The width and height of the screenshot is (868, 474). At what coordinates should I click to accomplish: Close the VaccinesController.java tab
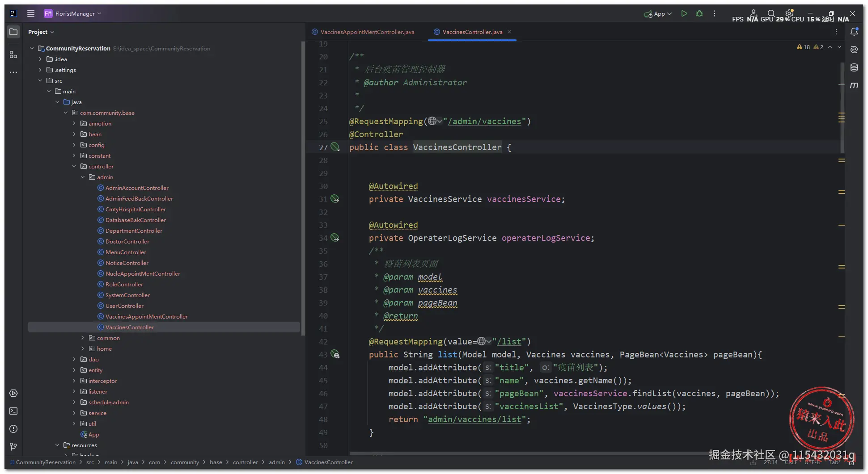(x=509, y=32)
